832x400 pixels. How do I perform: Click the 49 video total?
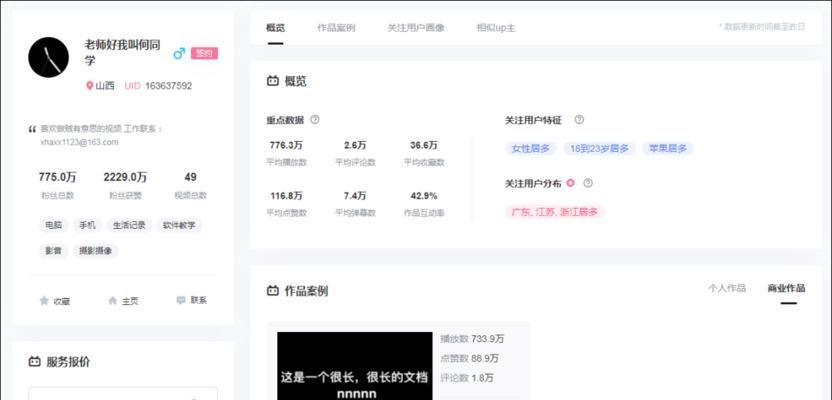tap(190, 177)
